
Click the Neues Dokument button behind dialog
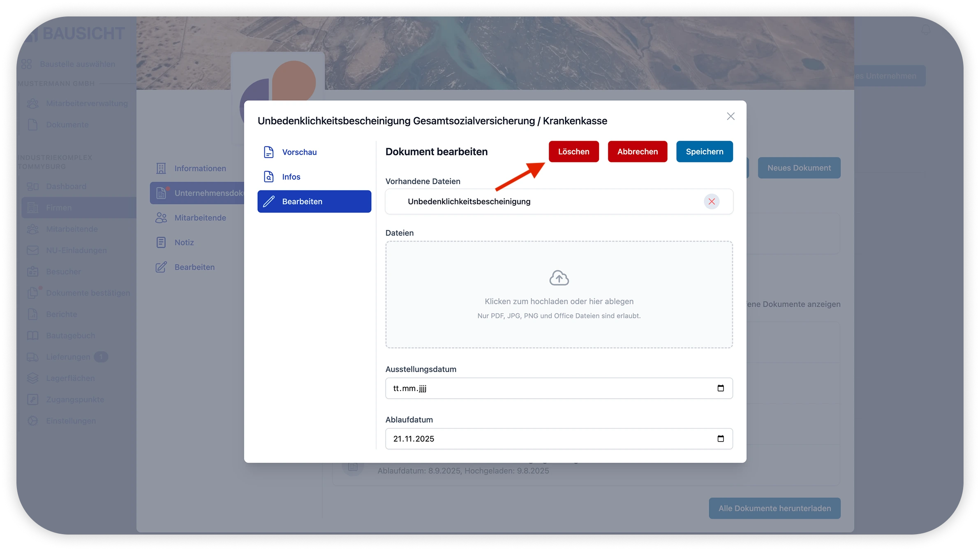point(799,168)
